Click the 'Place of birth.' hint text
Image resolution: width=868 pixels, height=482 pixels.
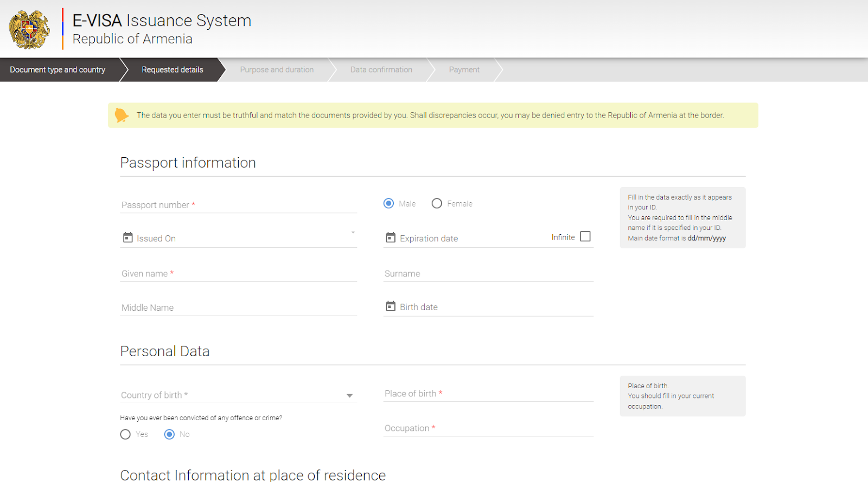coord(648,386)
